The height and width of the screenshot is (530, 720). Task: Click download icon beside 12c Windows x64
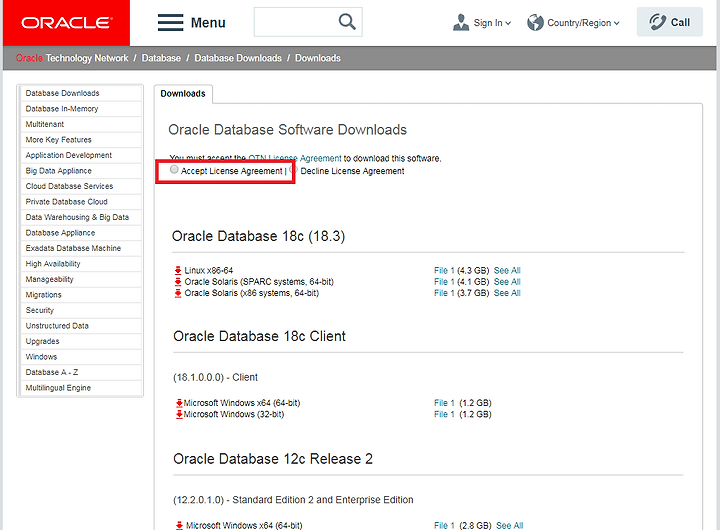[180, 525]
